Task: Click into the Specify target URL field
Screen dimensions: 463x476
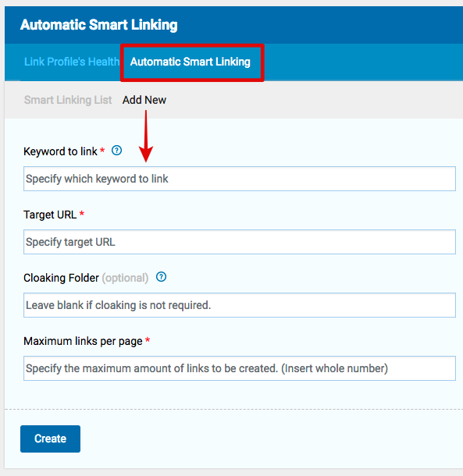Action: pos(240,242)
